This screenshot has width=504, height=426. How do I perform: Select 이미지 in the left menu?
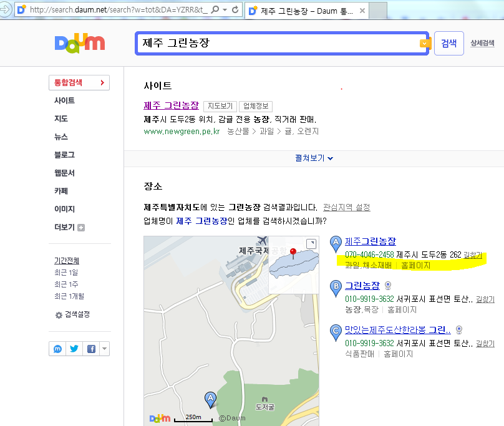(x=65, y=209)
